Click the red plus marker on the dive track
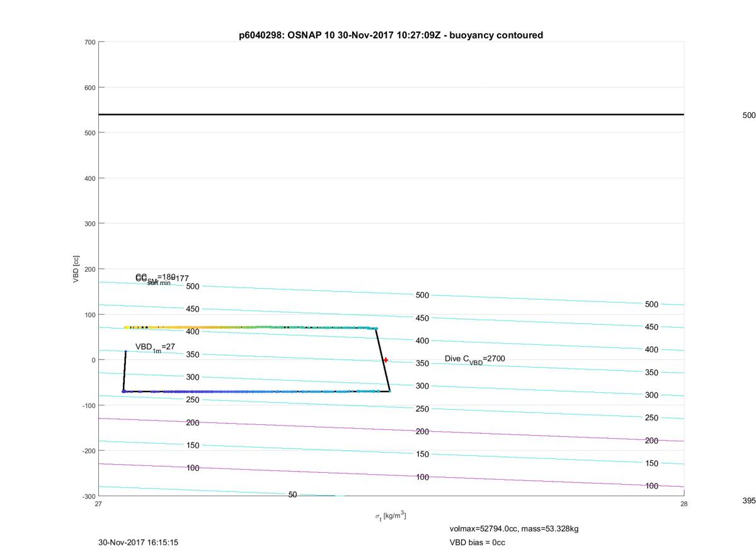Viewport: 756px width, 558px height. (x=386, y=360)
